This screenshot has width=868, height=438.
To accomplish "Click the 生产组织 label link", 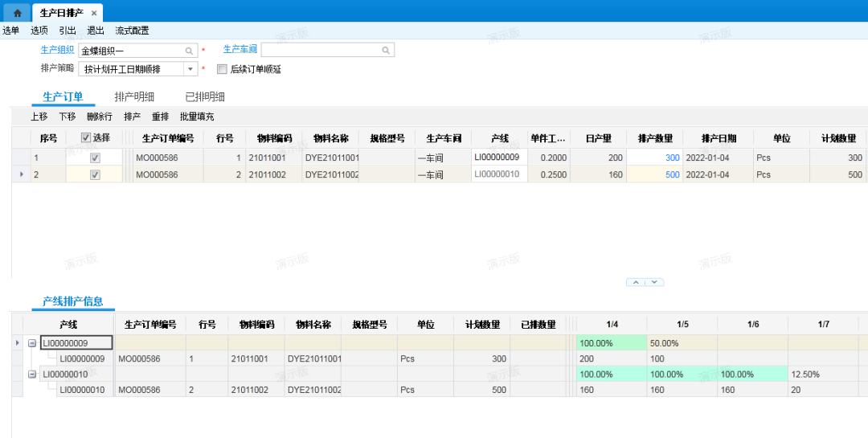I will pos(57,50).
